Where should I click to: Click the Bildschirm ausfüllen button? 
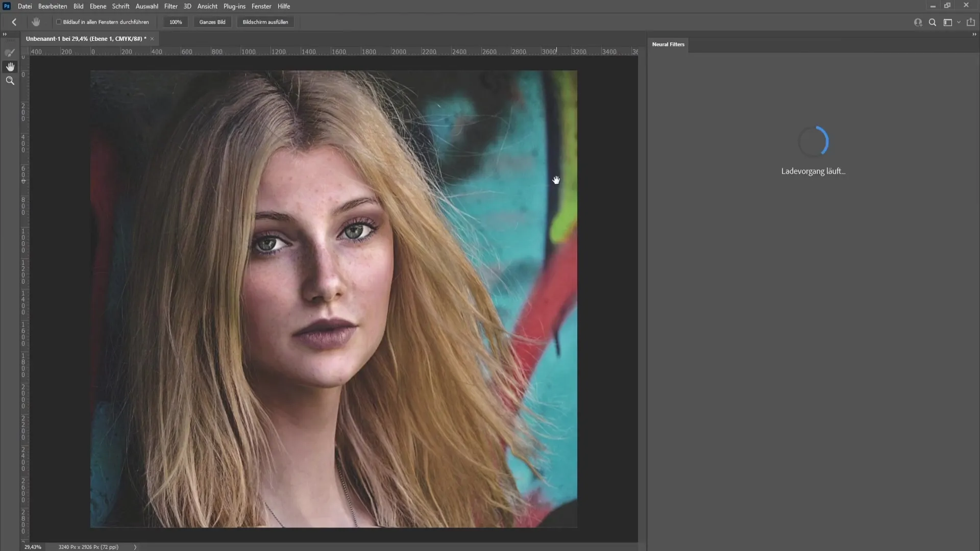(x=265, y=22)
